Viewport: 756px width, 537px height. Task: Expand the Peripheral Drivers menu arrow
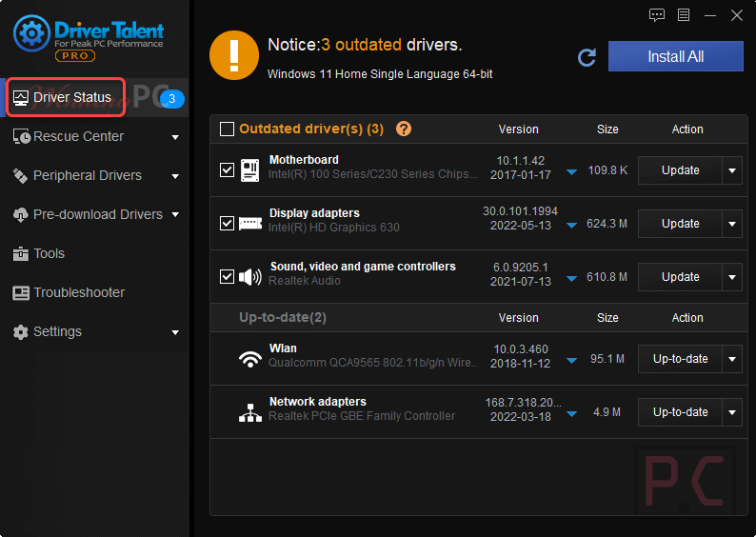click(x=175, y=176)
